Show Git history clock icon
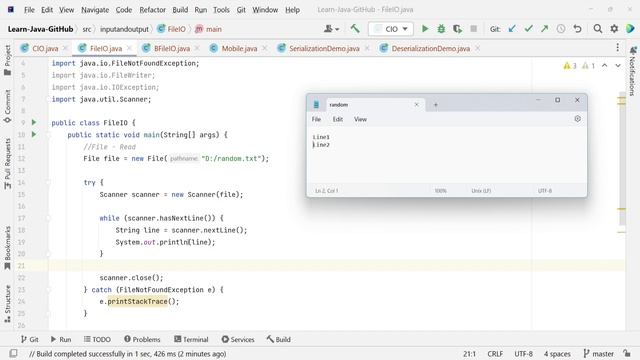This screenshot has width=640, height=360. [561, 29]
